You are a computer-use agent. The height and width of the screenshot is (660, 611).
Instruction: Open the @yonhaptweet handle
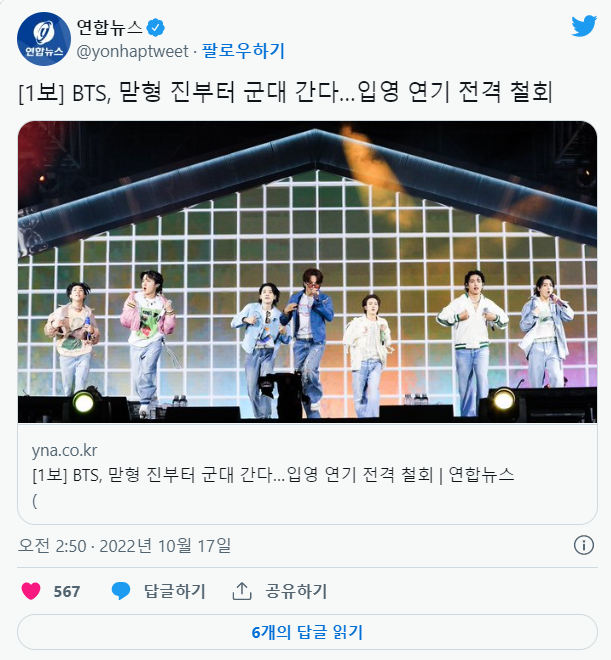click(x=132, y=51)
